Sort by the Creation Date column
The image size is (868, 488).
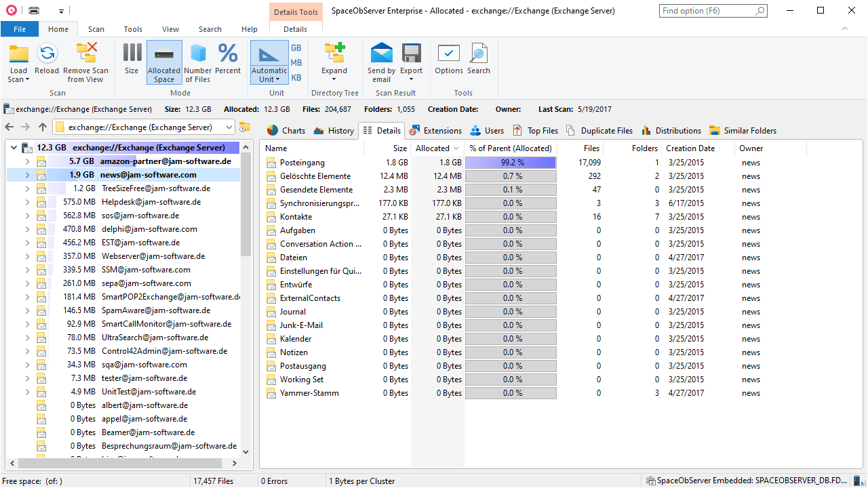pyautogui.click(x=698, y=148)
